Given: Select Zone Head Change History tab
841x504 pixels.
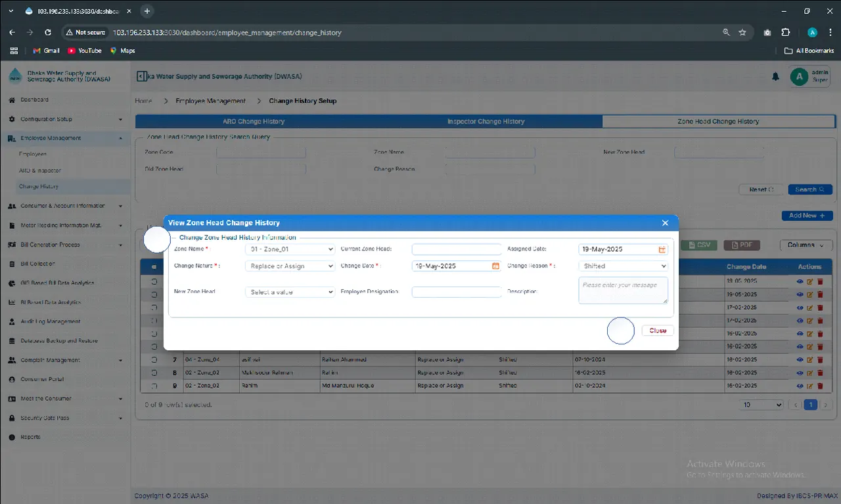Looking at the screenshot, I should 718,122.
